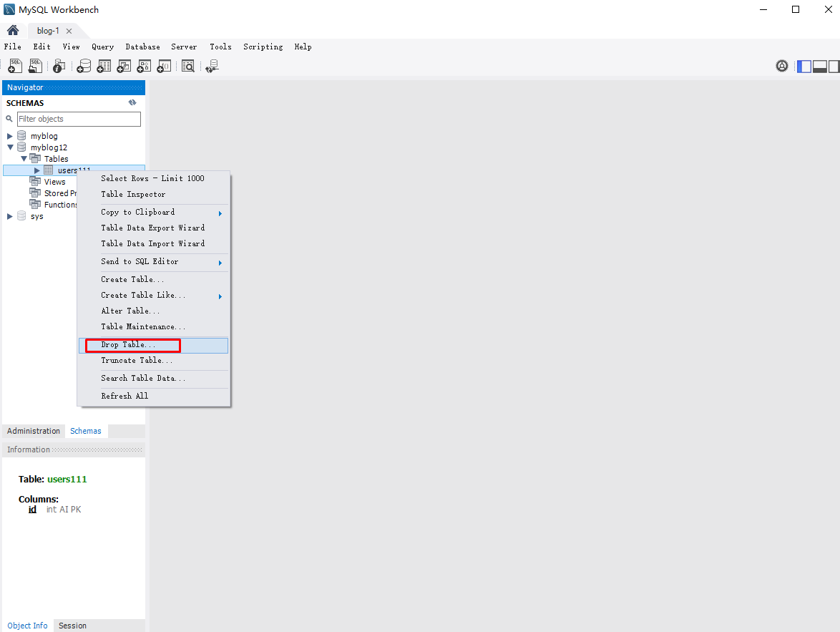Select the sys schema icon
Viewport: 840px width, 632px height.
(x=21, y=216)
